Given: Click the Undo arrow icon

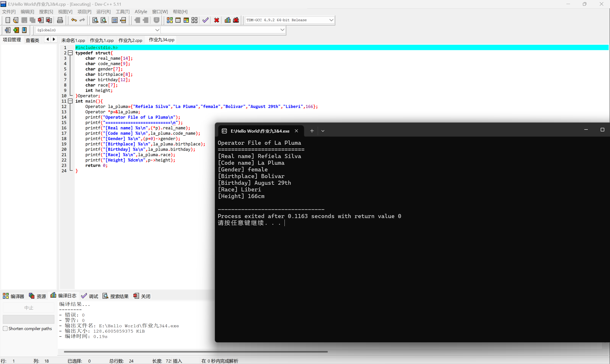Looking at the screenshot, I should click(74, 20).
